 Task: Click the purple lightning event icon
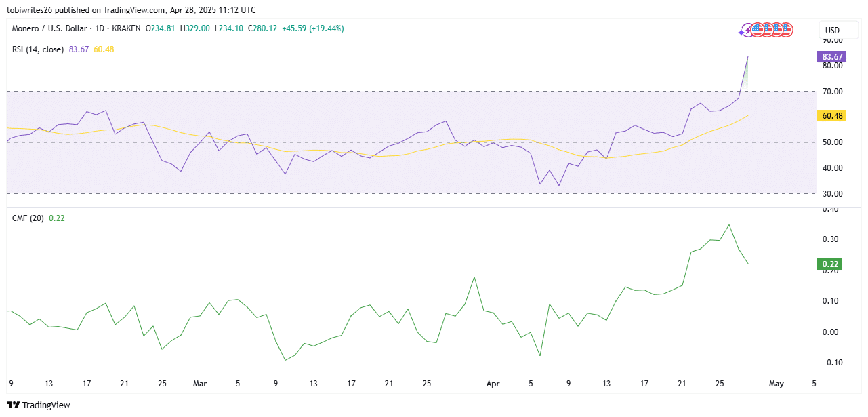tap(746, 30)
